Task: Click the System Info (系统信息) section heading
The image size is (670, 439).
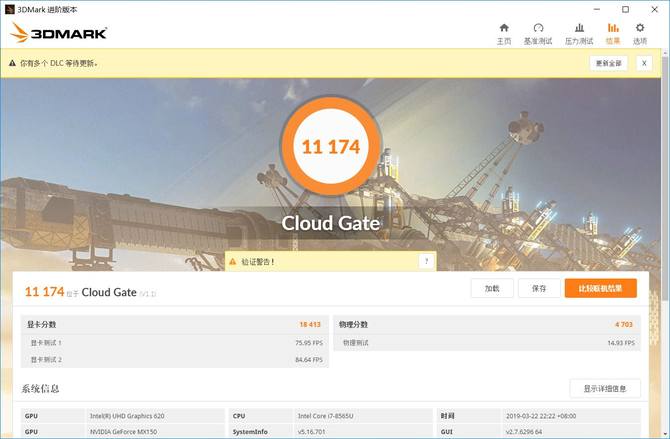Action: [x=40, y=389]
